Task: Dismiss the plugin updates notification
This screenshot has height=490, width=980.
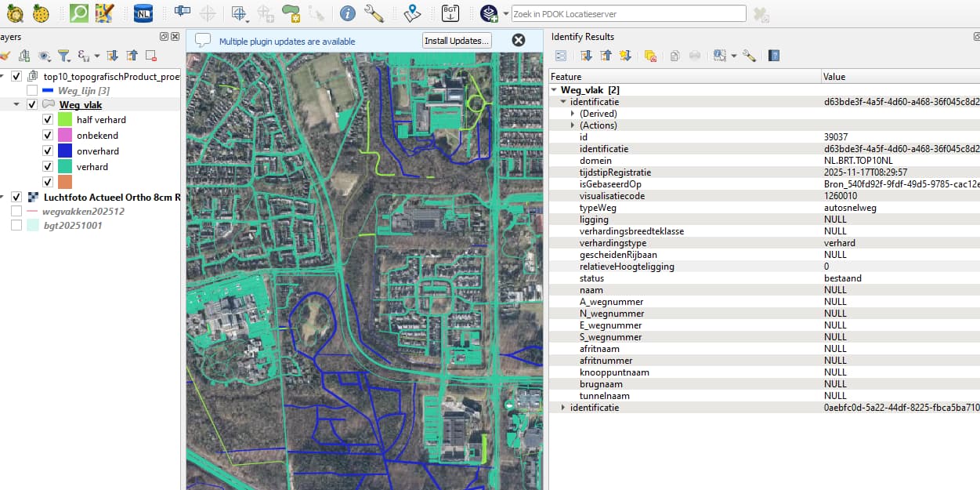Action: 519,41
